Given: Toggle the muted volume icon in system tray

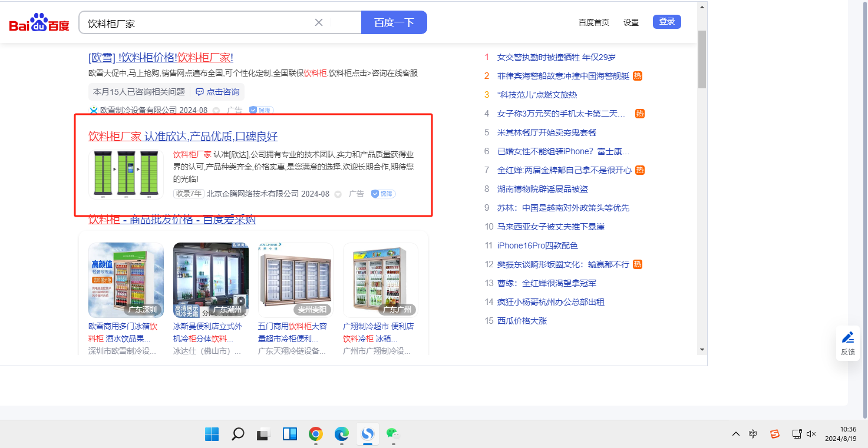Looking at the screenshot, I should pyautogui.click(x=811, y=434).
